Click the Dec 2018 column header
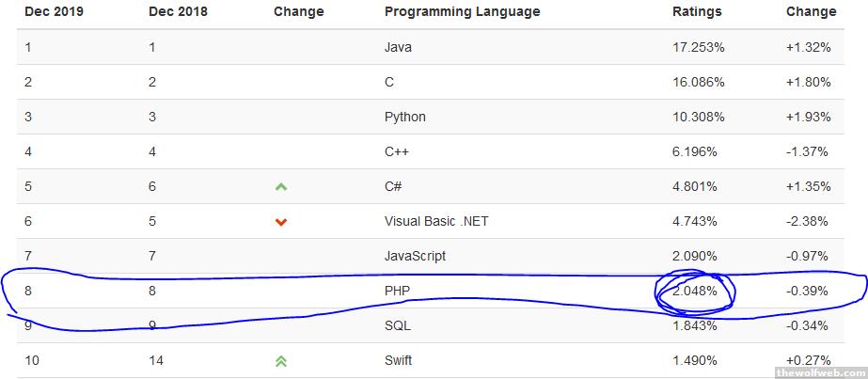Screen dimensions: 868x379 coord(178,12)
